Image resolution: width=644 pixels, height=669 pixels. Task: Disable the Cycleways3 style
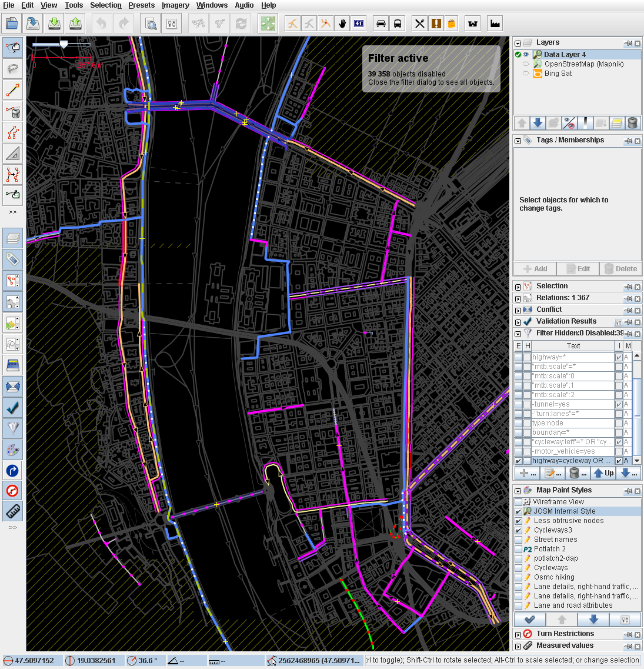tap(518, 530)
